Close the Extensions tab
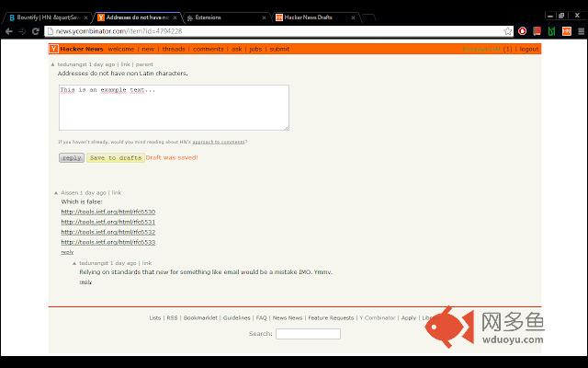This screenshot has width=588, height=368. pyautogui.click(x=264, y=17)
